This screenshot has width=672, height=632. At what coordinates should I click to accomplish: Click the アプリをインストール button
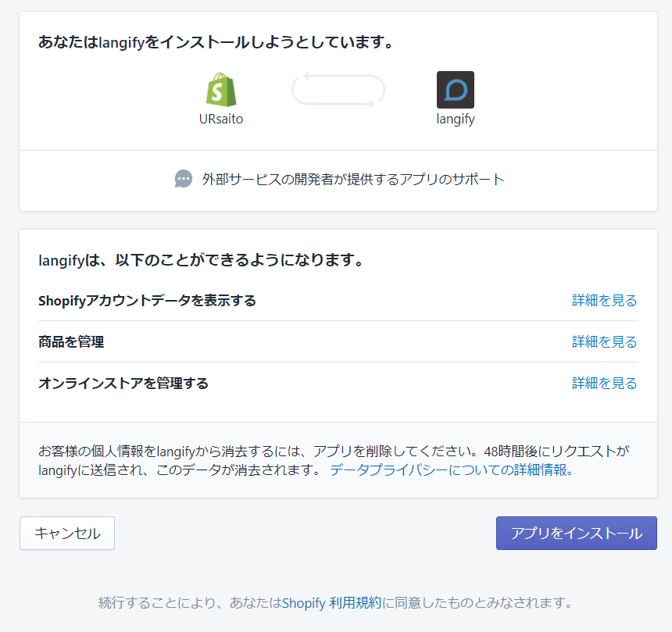pyautogui.click(x=577, y=533)
